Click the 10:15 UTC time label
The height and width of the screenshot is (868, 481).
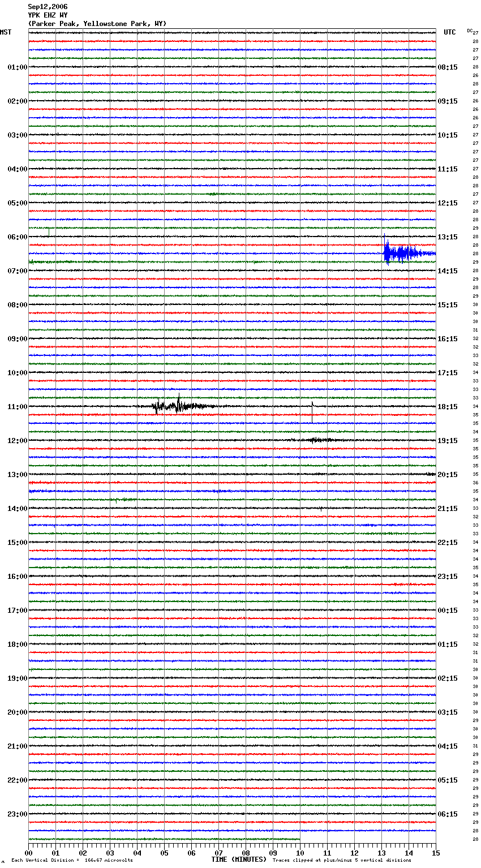[x=448, y=135]
